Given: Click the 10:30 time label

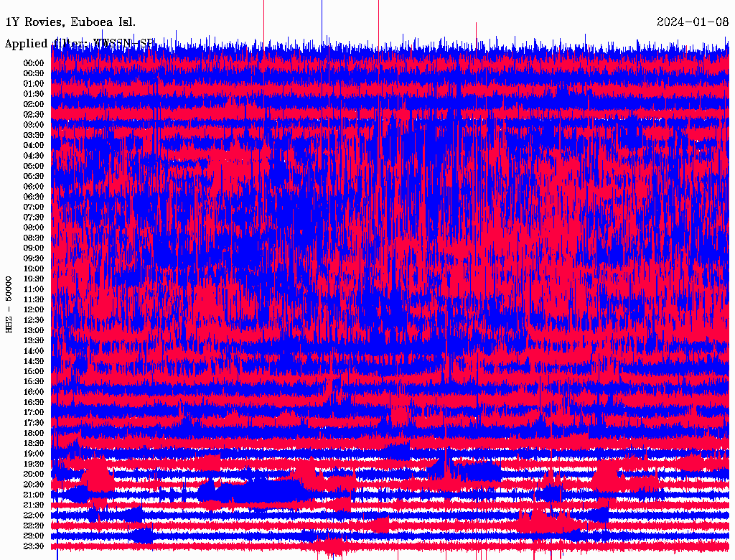Looking at the screenshot, I should coord(34,279).
